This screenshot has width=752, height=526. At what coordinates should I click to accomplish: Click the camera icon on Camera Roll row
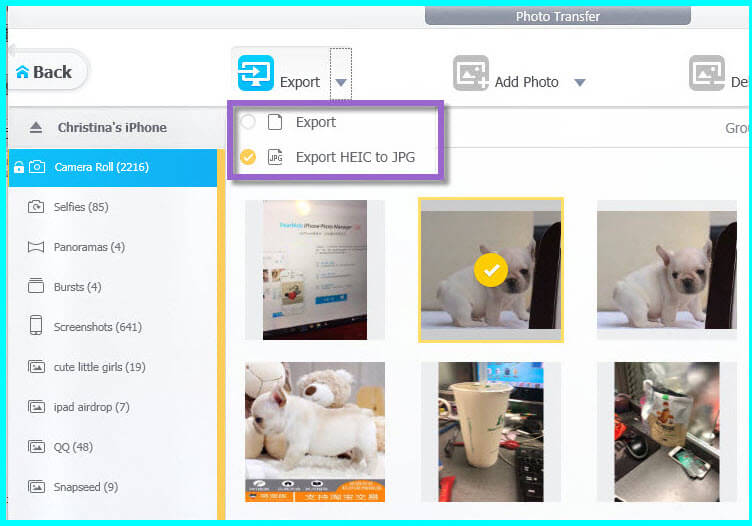pos(37,167)
